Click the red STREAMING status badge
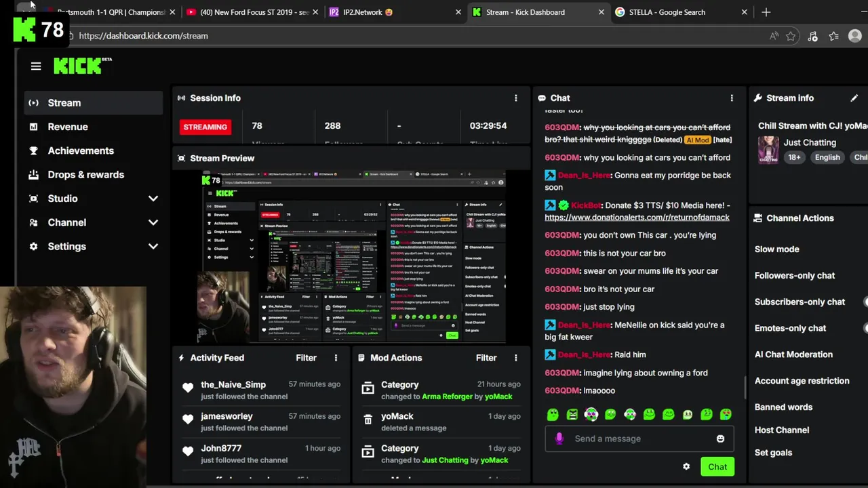The height and width of the screenshot is (488, 868). pos(205,127)
